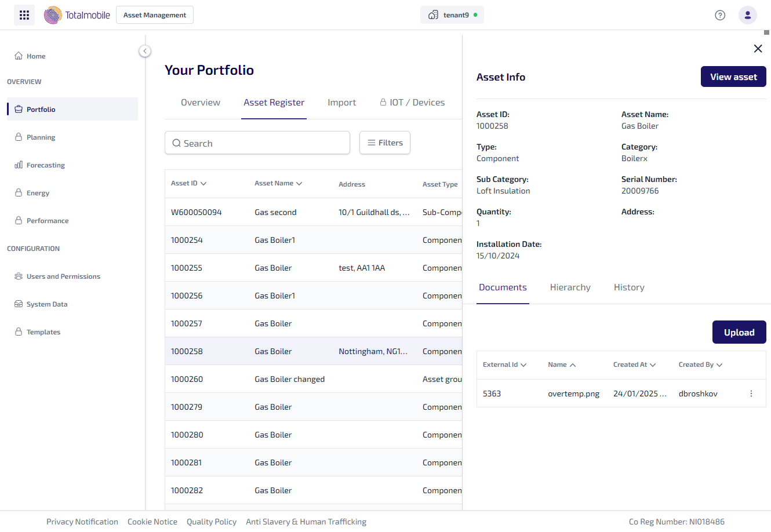Open the tenant9 tenant selector
Image resolution: width=771 pixels, height=532 pixels.
click(x=452, y=15)
